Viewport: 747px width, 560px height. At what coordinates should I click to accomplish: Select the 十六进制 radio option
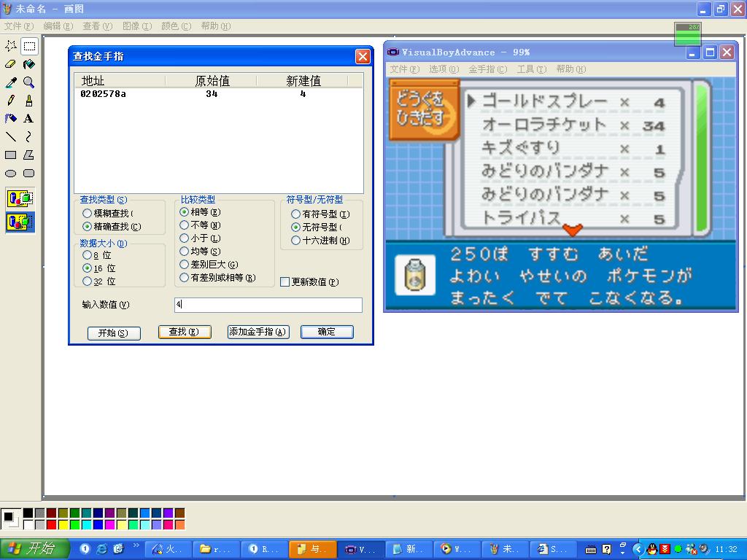pyautogui.click(x=295, y=241)
